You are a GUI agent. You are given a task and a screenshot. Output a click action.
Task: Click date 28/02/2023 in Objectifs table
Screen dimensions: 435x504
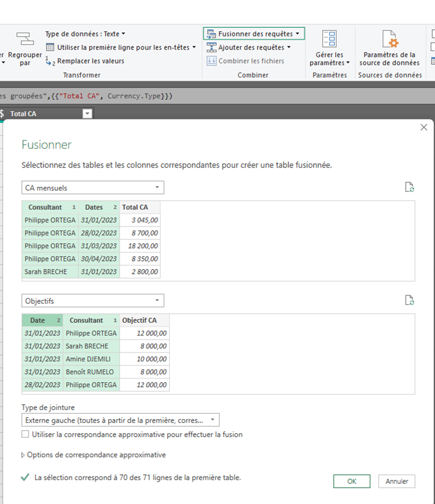[42, 385]
